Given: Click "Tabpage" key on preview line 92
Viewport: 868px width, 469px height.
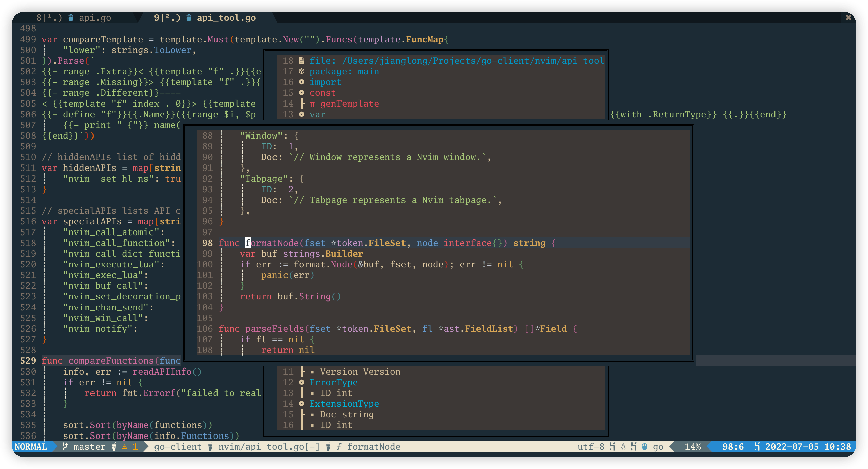Looking at the screenshot, I should click(x=264, y=179).
